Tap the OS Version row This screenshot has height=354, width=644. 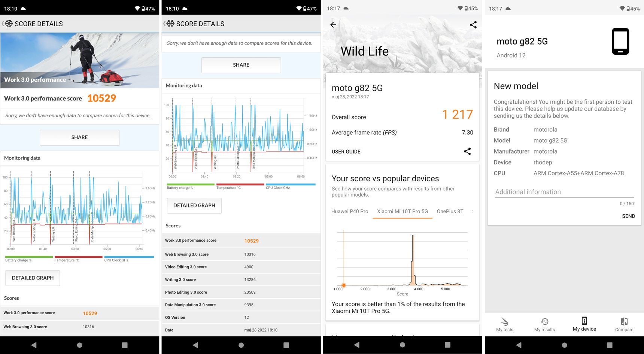click(x=241, y=318)
